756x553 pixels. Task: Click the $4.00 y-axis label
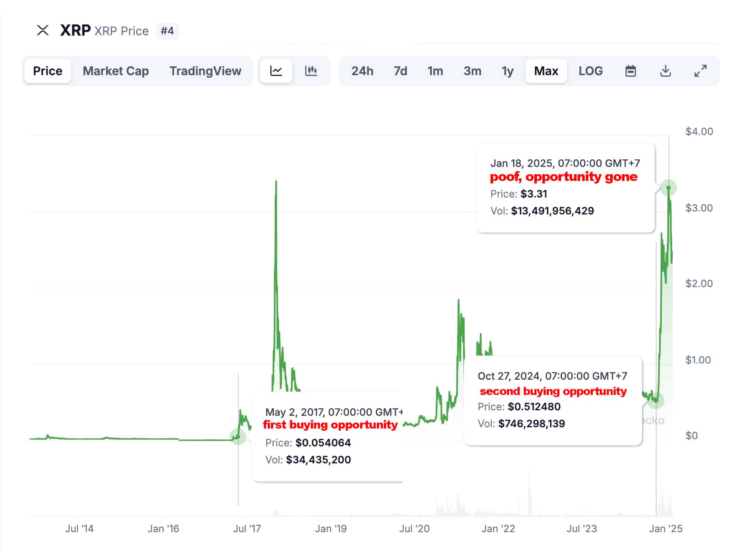tap(699, 132)
